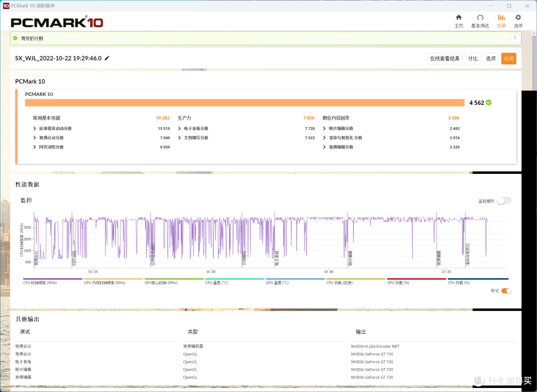This screenshot has height=392, width=537.
Task: Toggle the 监控细节 switch
Action: click(504, 201)
